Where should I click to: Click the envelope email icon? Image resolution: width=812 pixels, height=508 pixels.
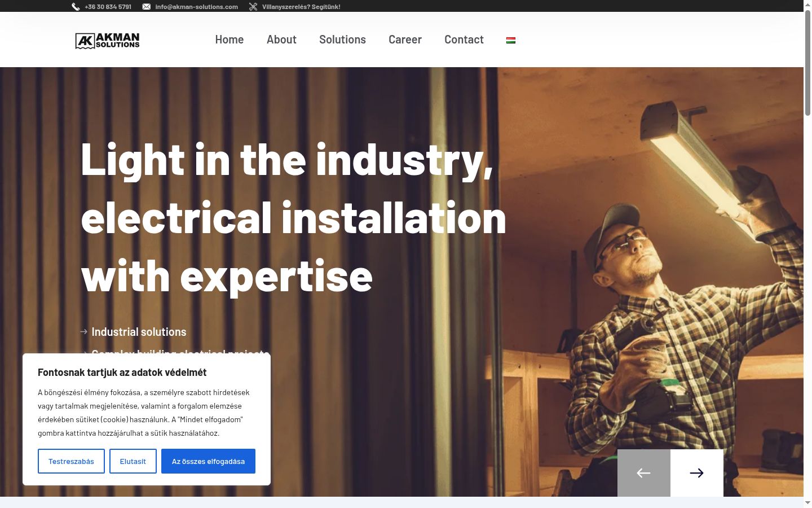(147, 7)
